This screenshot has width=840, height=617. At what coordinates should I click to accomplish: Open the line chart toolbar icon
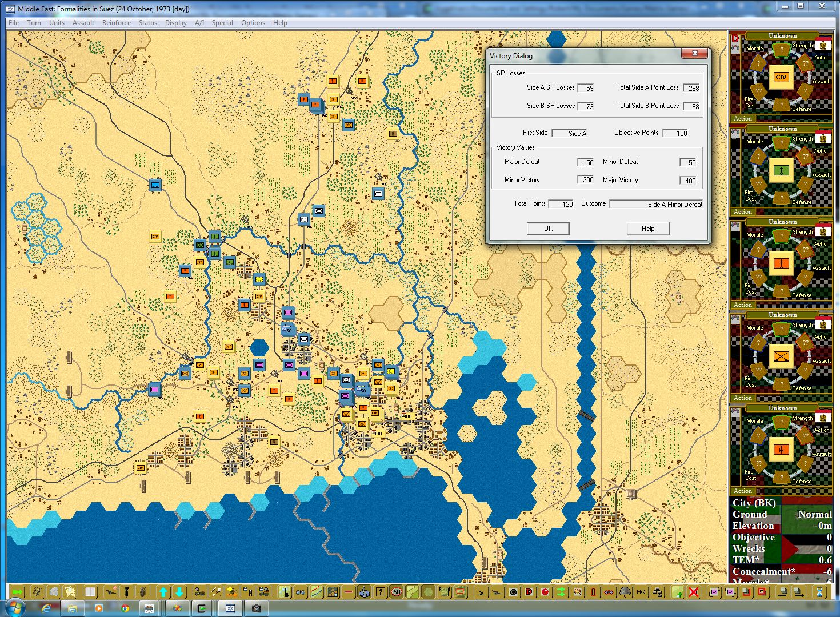pyautogui.click(x=317, y=592)
